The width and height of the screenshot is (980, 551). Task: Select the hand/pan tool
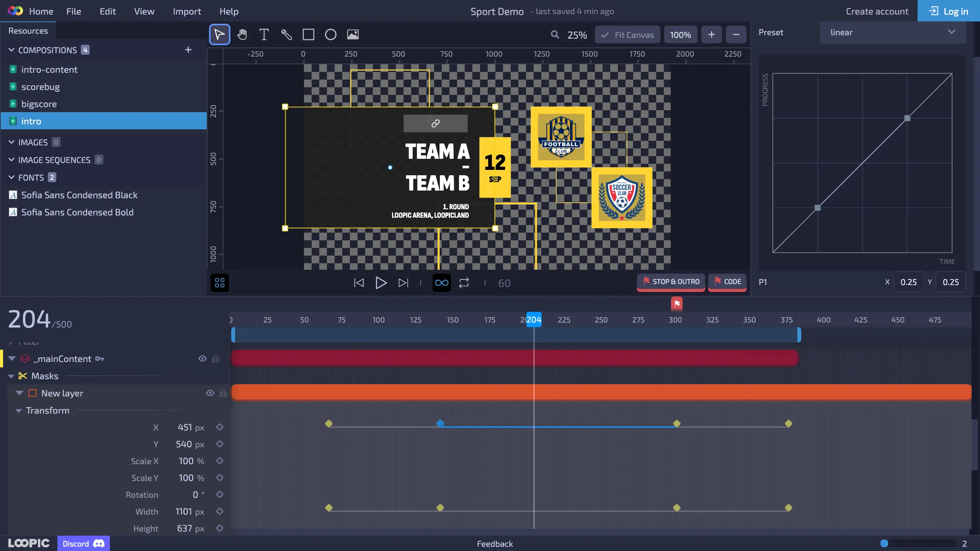(x=242, y=34)
